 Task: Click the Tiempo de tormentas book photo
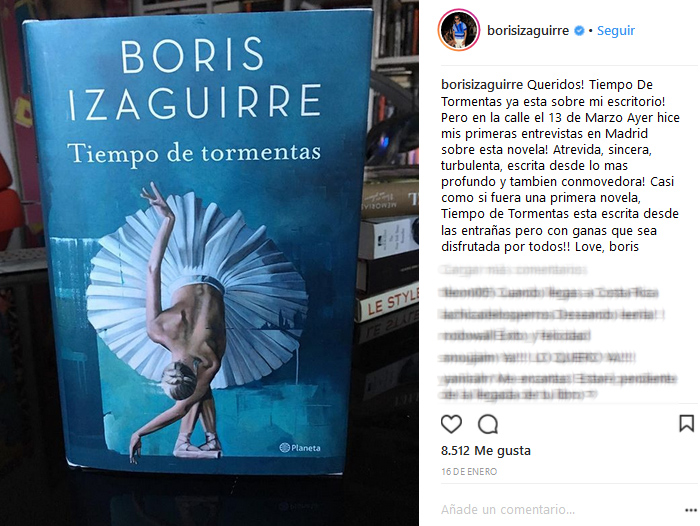click(209, 263)
